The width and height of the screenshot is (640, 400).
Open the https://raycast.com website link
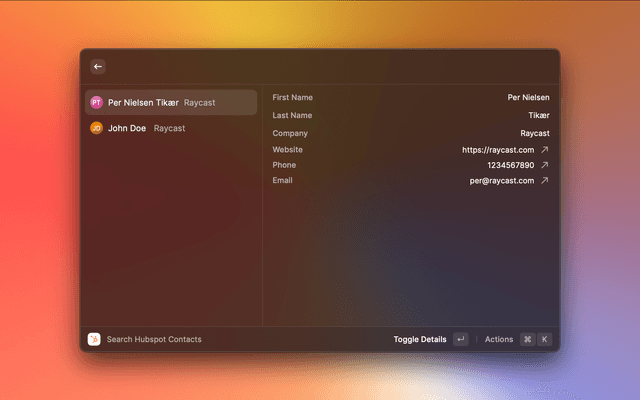tap(497, 150)
